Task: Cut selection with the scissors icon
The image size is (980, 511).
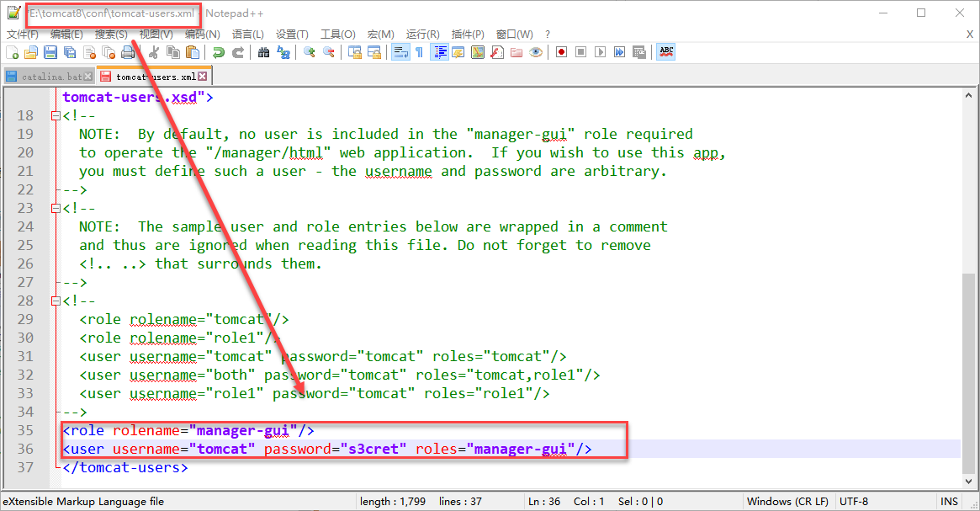Action: [x=154, y=52]
